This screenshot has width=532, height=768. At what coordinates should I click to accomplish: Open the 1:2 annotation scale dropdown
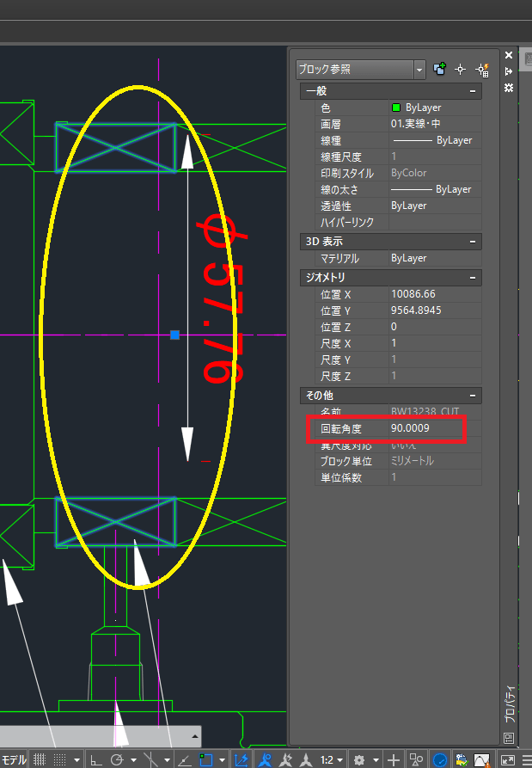[332, 759]
